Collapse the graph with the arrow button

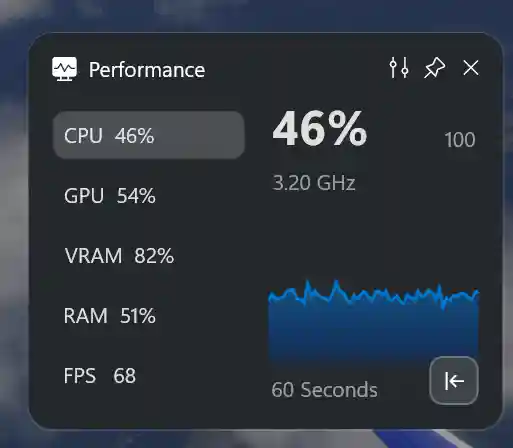pyautogui.click(x=454, y=380)
